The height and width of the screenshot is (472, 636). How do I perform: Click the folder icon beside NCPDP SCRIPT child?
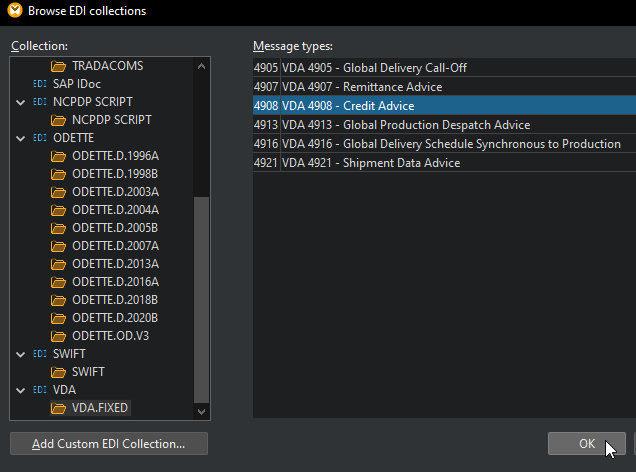pyautogui.click(x=59, y=120)
